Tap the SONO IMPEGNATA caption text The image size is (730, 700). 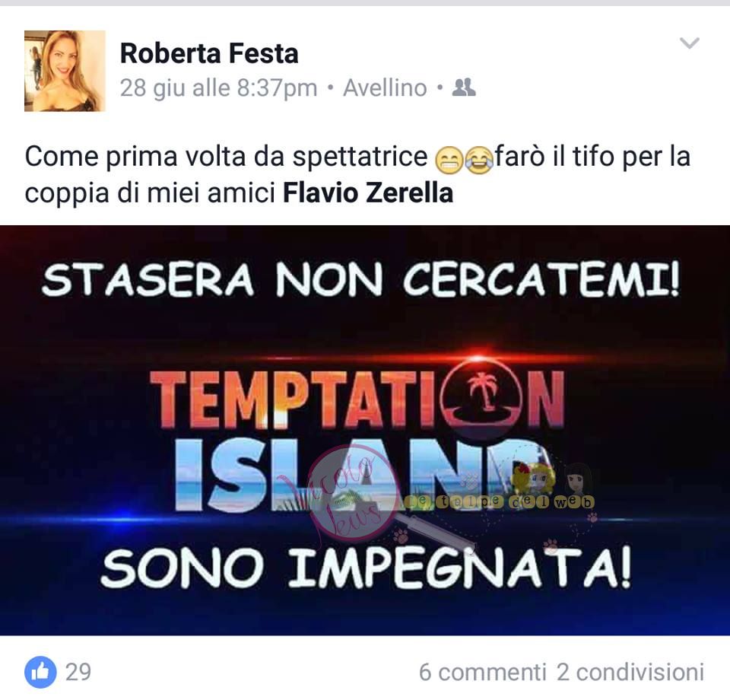coord(366,568)
